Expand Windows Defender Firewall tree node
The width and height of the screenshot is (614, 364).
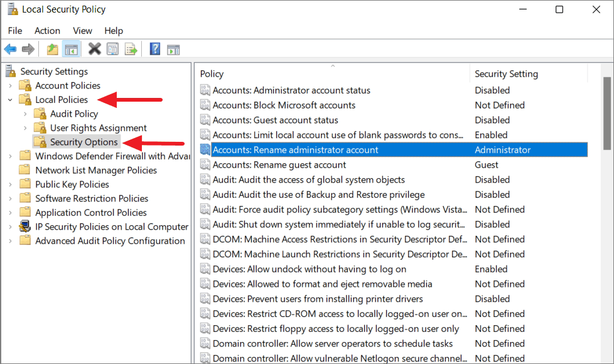pos(10,156)
